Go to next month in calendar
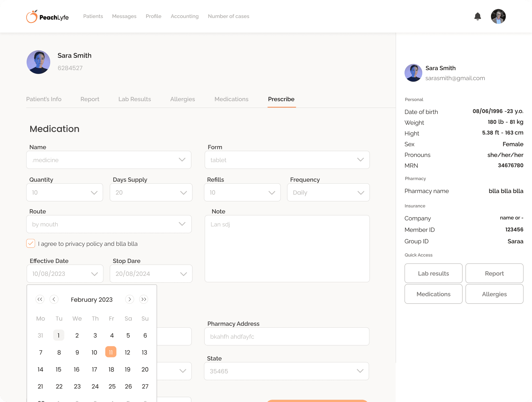Screen dimensions: 532x402 tap(129, 299)
